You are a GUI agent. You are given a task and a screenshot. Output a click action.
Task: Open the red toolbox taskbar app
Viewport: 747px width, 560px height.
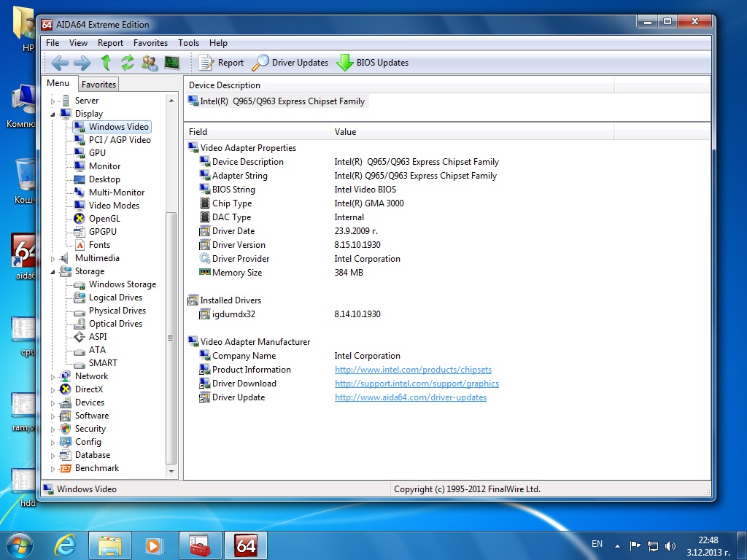pyautogui.click(x=200, y=545)
